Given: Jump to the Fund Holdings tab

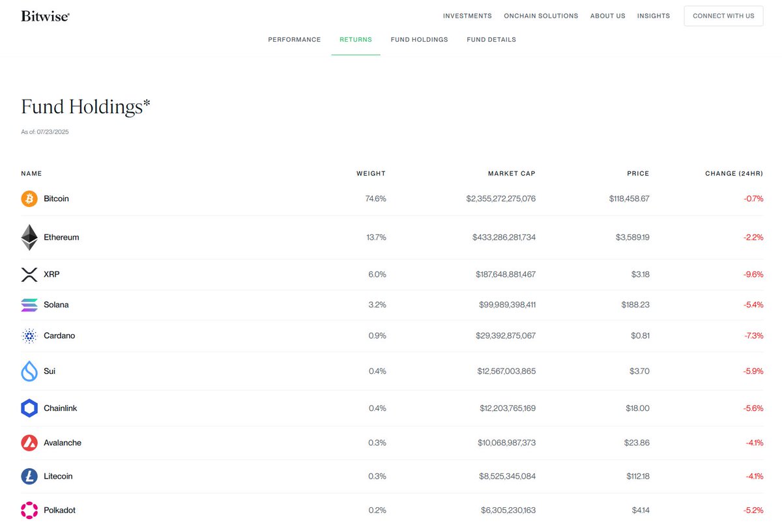Looking at the screenshot, I should (x=420, y=40).
